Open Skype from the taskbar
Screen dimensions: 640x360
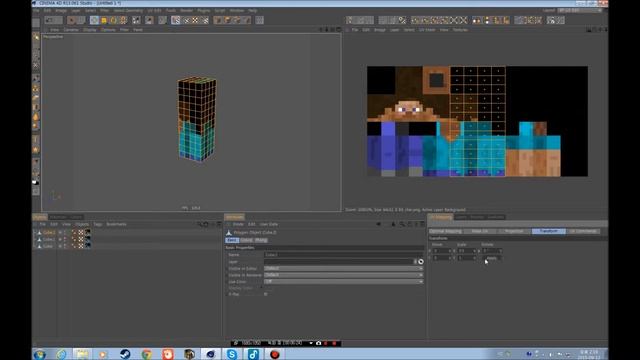(231, 354)
